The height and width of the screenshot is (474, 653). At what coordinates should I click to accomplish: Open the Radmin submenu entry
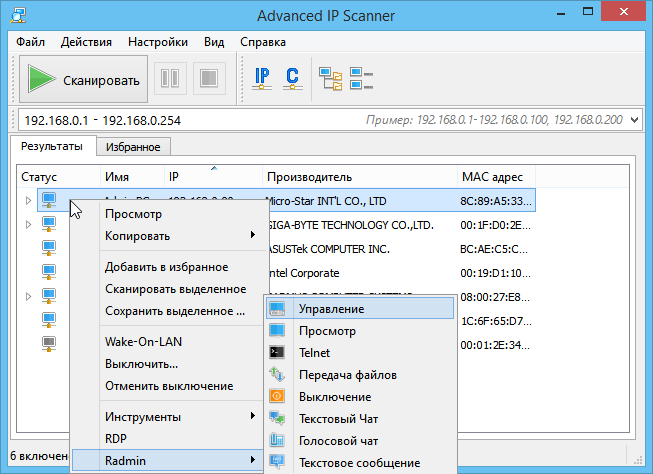(x=167, y=461)
